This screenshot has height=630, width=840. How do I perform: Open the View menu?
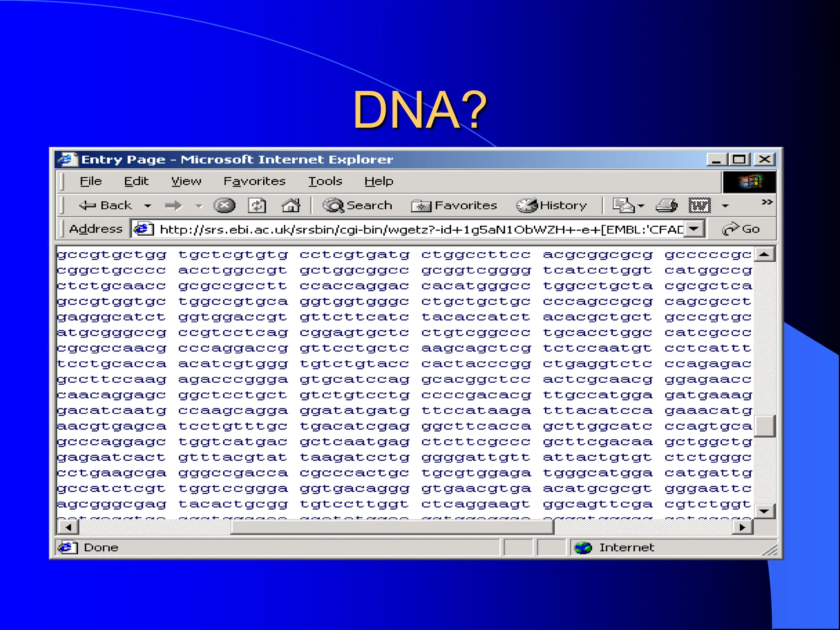click(x=186, y=181)
